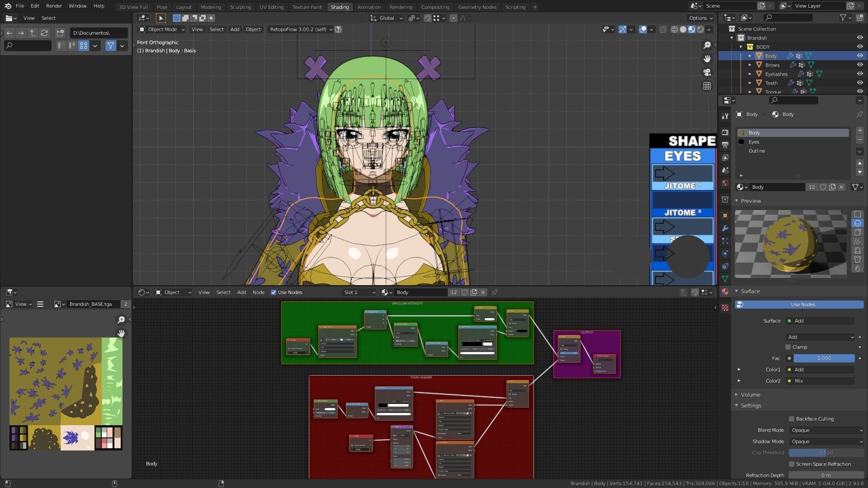Expand Color1 Add row

coord(739,370)
